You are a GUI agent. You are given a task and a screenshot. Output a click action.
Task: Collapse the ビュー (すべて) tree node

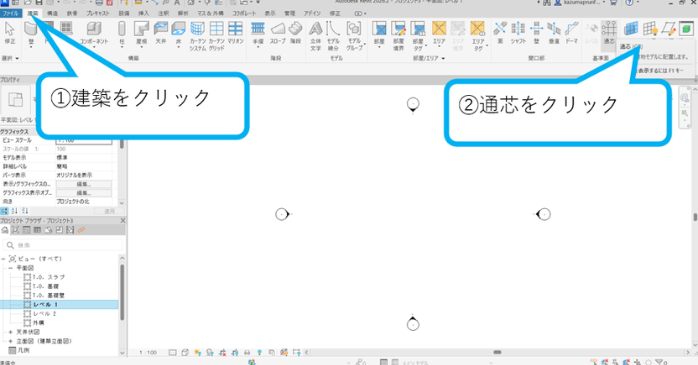point(4,259)
